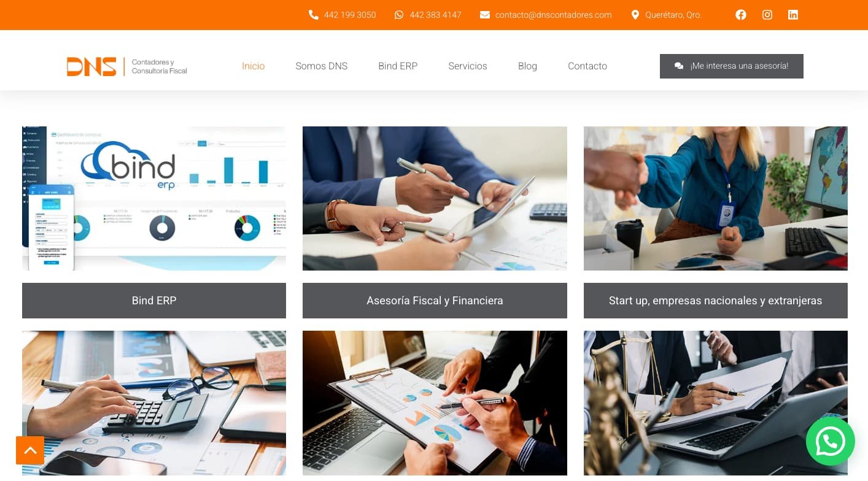Image resolution: width=868 pixels, height=481 pixels.
Task: Click the WhatsApp icon beside 442 383 4147
Action: point(399,15)
